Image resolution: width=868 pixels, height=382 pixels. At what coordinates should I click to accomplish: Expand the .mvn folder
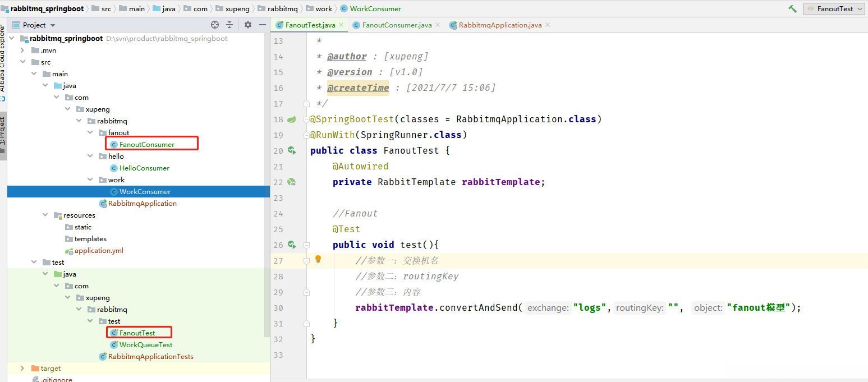pos(22,50)
